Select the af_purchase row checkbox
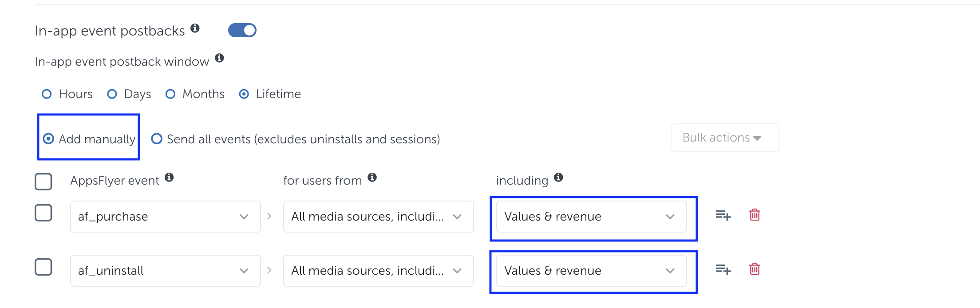The image size is (980, 308). point(43,213)
